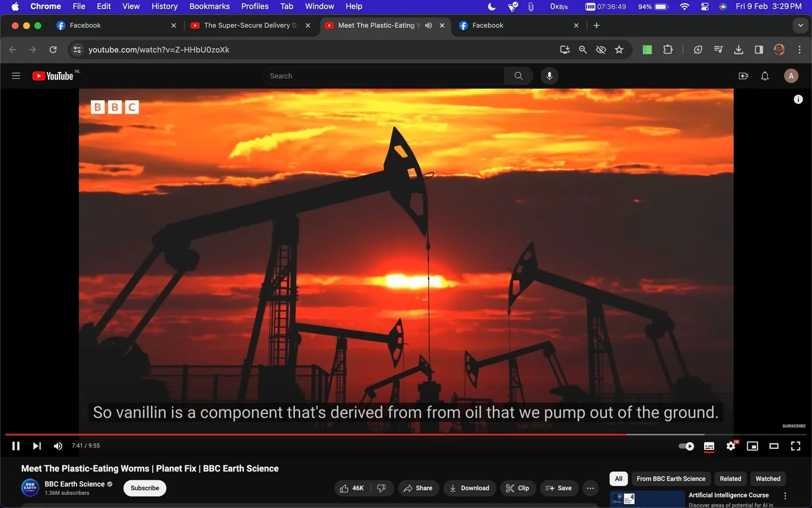
Task: Enable miniplayer mode
Action: (x=752, y=446)
